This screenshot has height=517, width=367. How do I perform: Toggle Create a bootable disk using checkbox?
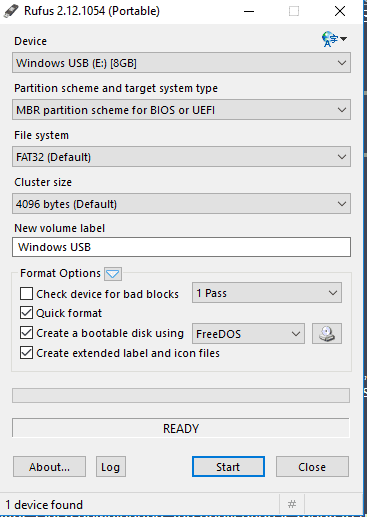(x=26, y=333)
